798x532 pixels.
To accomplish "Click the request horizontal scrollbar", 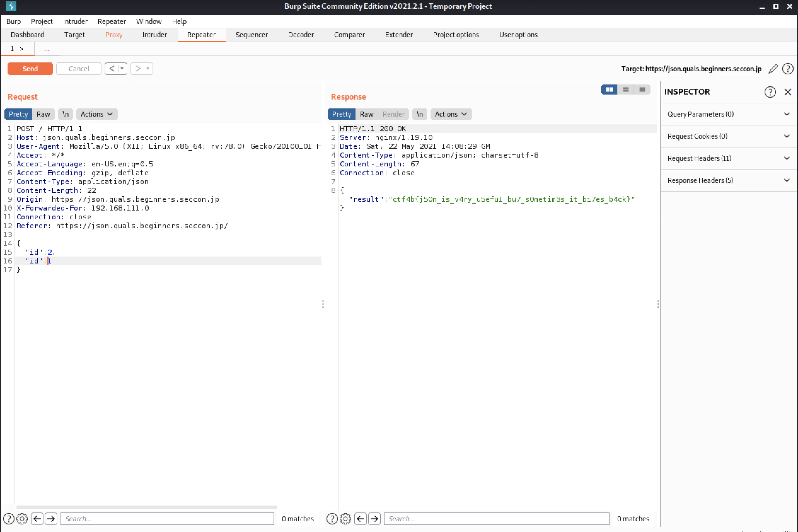I will coord(147,507).
